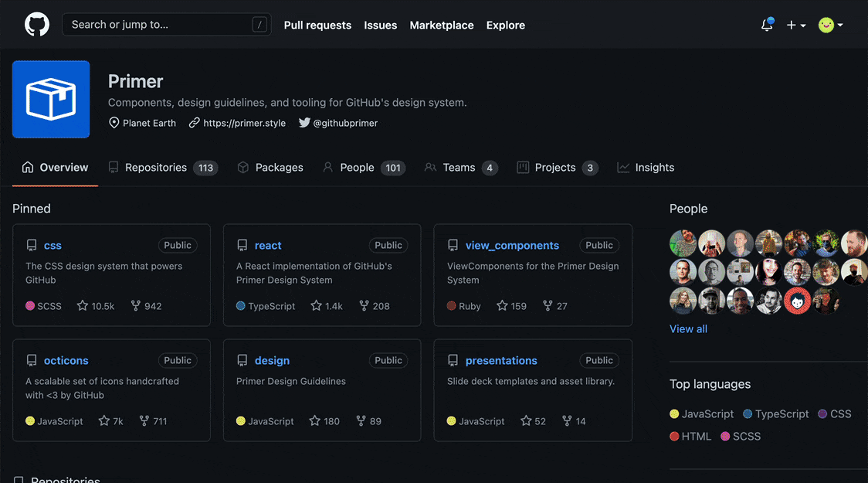Click the GitHub Octocat logo
Screen dimensions: 868x483
(37, 25)
